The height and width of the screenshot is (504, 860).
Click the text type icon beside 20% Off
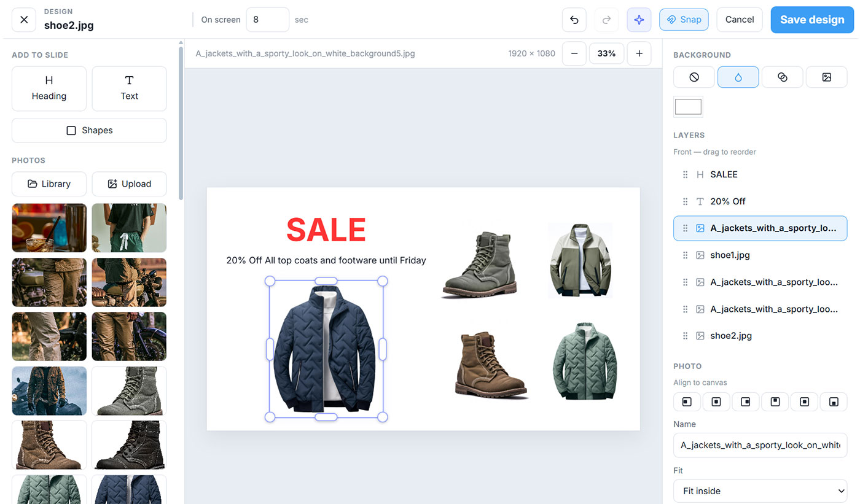(x=700, y=201)
